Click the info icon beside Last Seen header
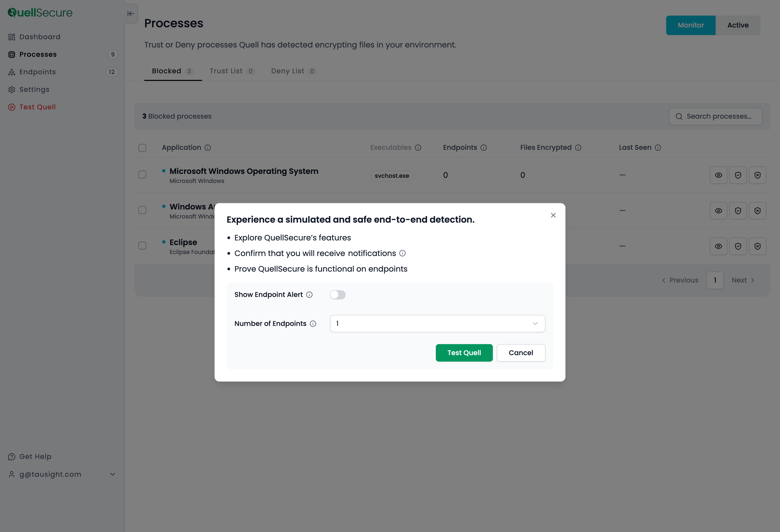 [x=658, y=148]
